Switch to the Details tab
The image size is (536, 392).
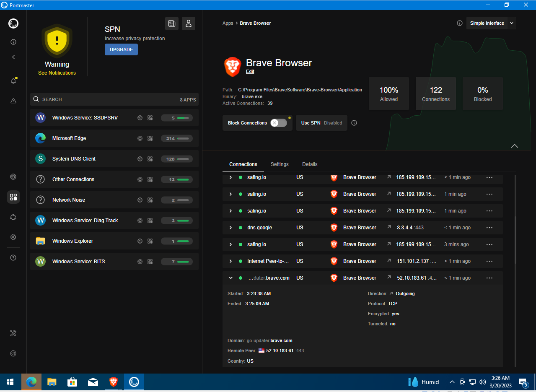click(x=310, y=164)
